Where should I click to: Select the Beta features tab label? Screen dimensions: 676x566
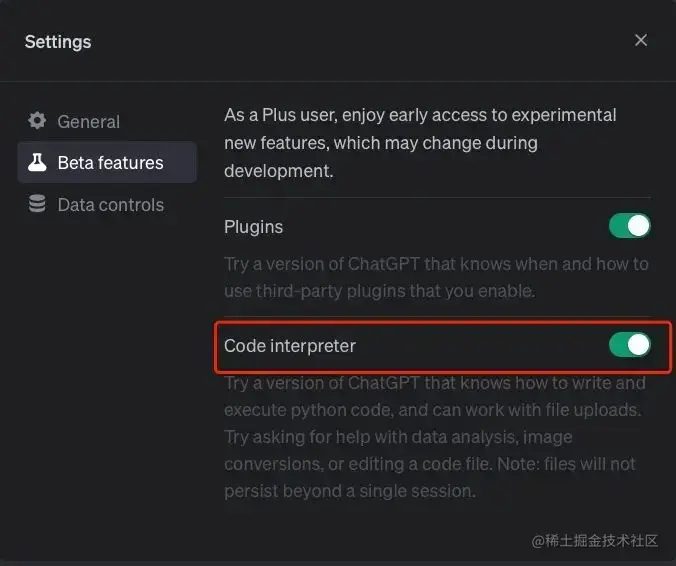pyautogui.click(x=110, y=163)
